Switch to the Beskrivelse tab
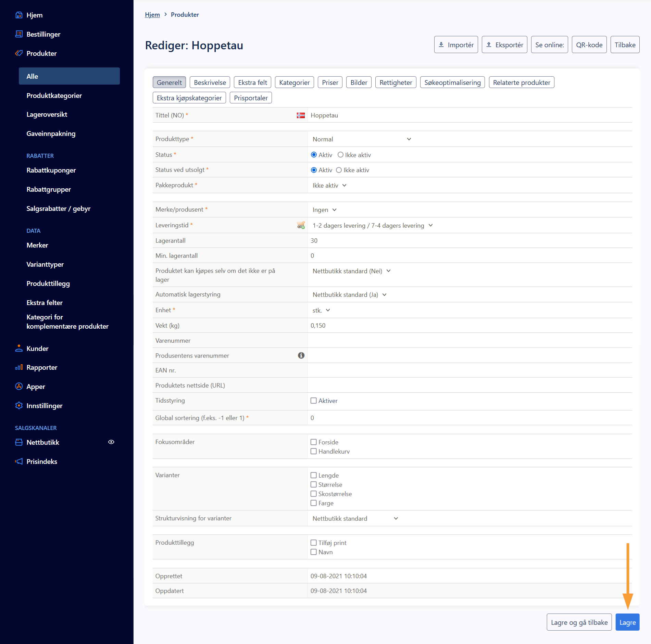The height and width of the screenshot is (644, 651). point(210,83)
